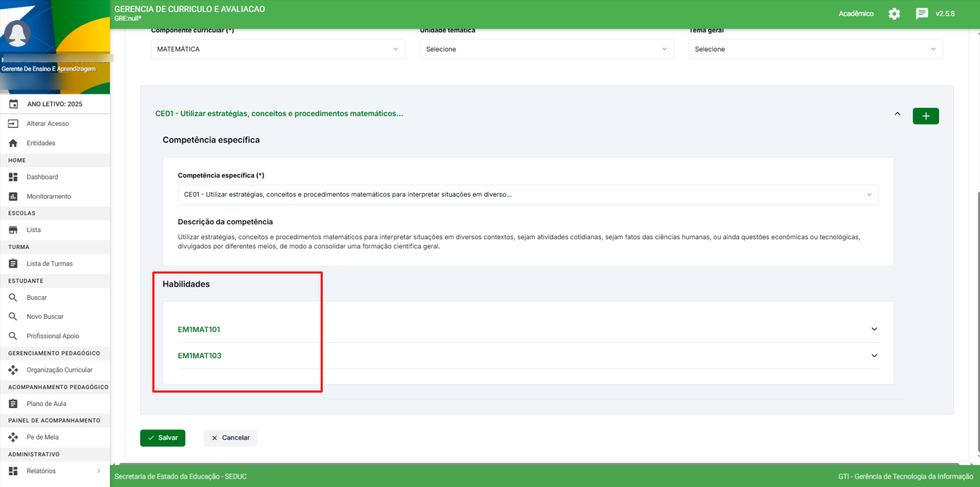Open the Tema geral dropdown
This screenshot has height=487, width=980.
pos(815,49)
